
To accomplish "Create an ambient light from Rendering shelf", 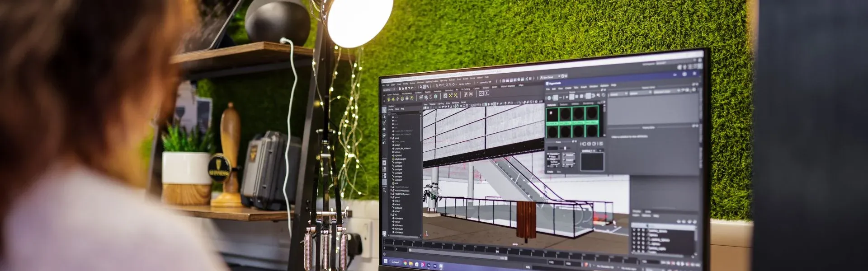I will click(x=389, y=99).
